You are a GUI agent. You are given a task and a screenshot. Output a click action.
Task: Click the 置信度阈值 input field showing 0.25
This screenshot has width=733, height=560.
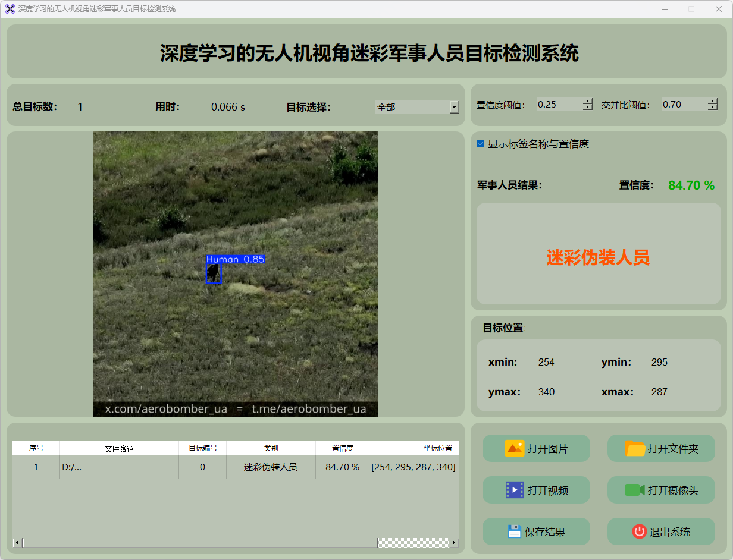(558, 105)
